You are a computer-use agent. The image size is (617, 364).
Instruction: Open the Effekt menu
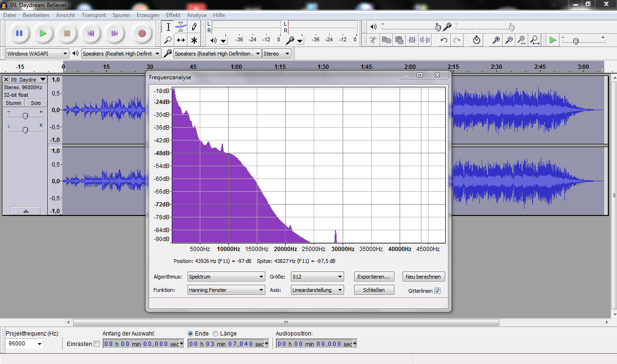pos(173,15)
